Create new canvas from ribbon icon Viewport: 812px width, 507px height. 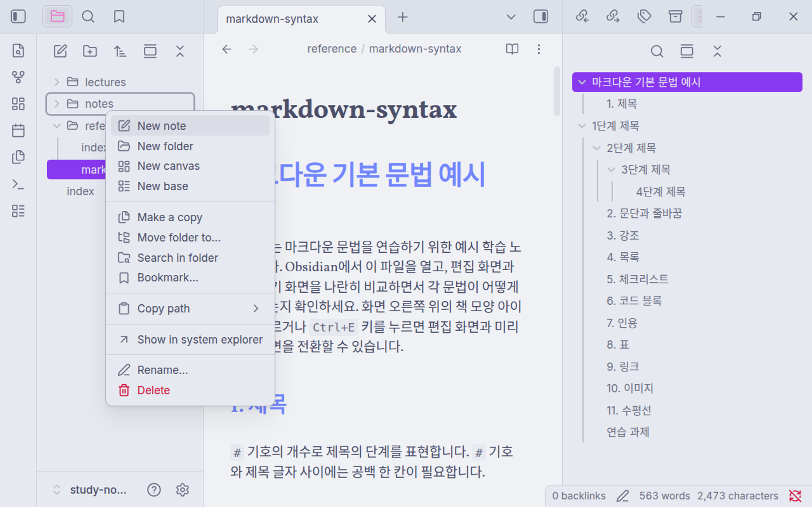click(18, 104)
